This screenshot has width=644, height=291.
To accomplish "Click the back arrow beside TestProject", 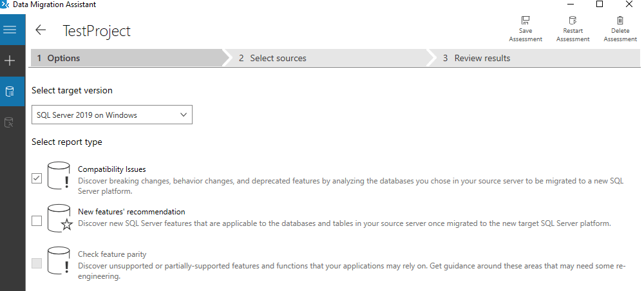I will point(41,30).
